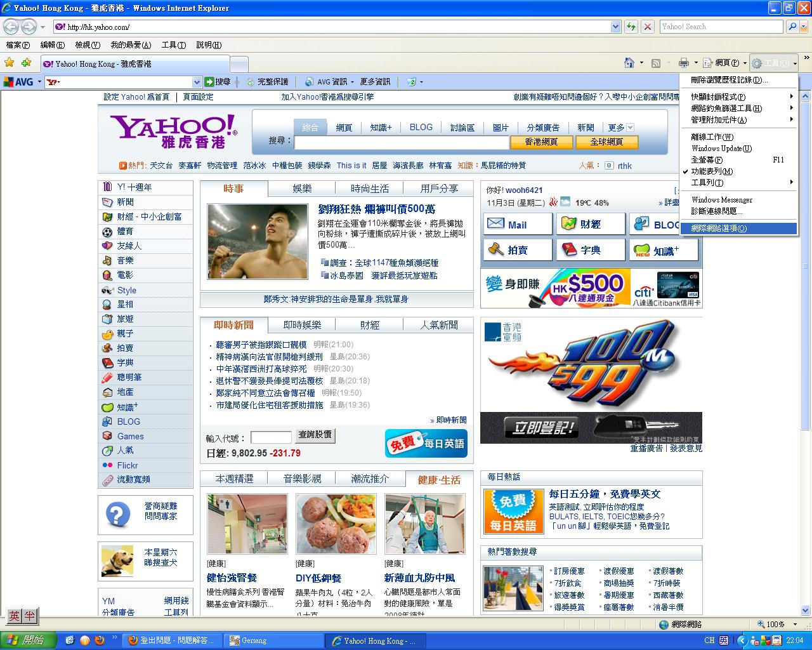Switch to the 娛樂 news tab
The width and height of the screenshot is (812, 650).
pos(302,189)
